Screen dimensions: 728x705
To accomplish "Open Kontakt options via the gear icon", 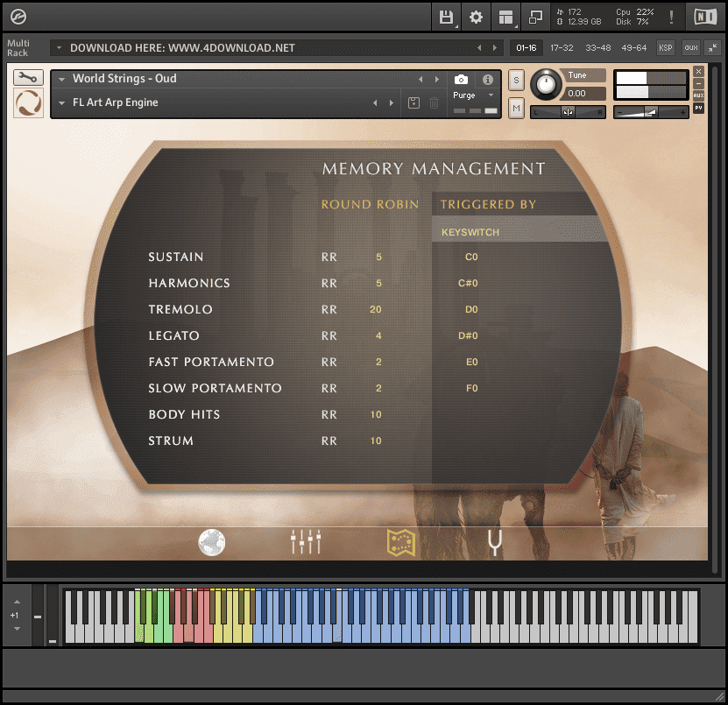I will point(476,17).
